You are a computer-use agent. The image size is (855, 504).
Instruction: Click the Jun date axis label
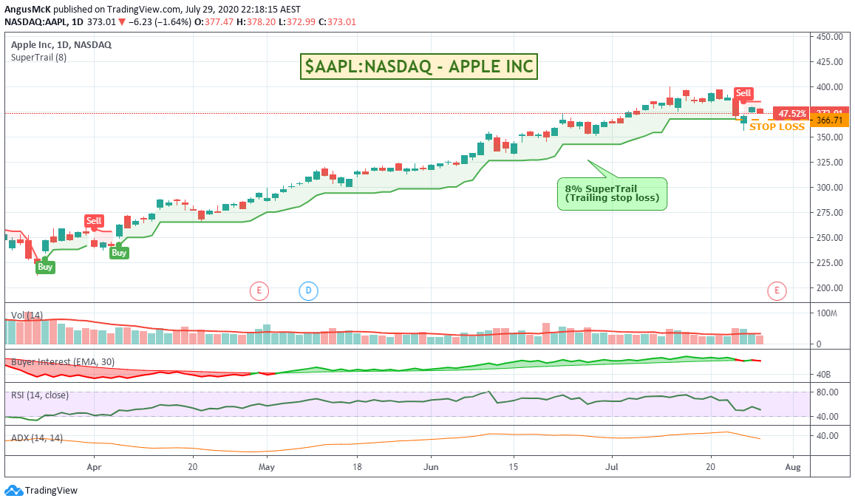pyautogui.click(x=431, y=467)
